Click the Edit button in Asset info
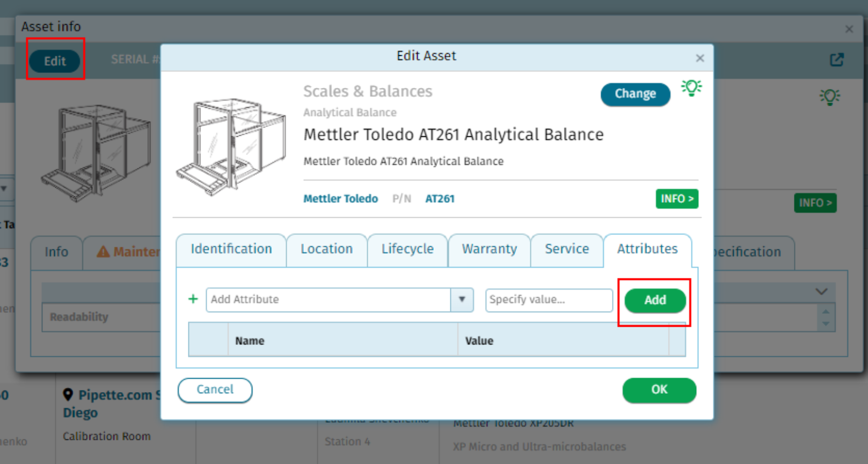This screenshot has width=868, height=464. point(55,61)
